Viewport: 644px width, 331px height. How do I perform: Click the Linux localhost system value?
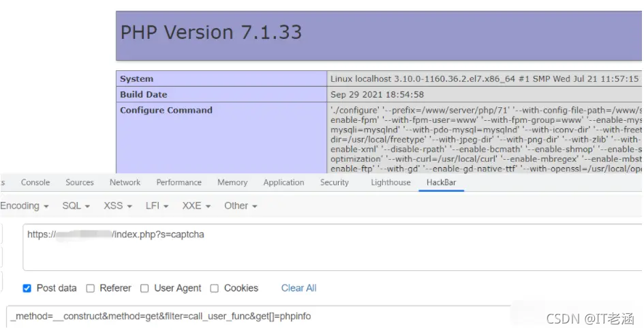485,79
